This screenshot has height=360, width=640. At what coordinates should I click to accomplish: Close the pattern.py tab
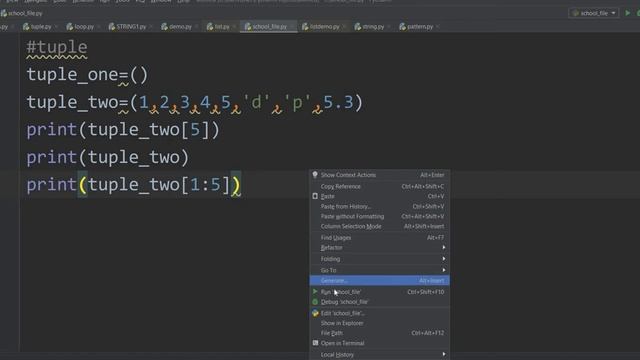click(x=438, y=27)
